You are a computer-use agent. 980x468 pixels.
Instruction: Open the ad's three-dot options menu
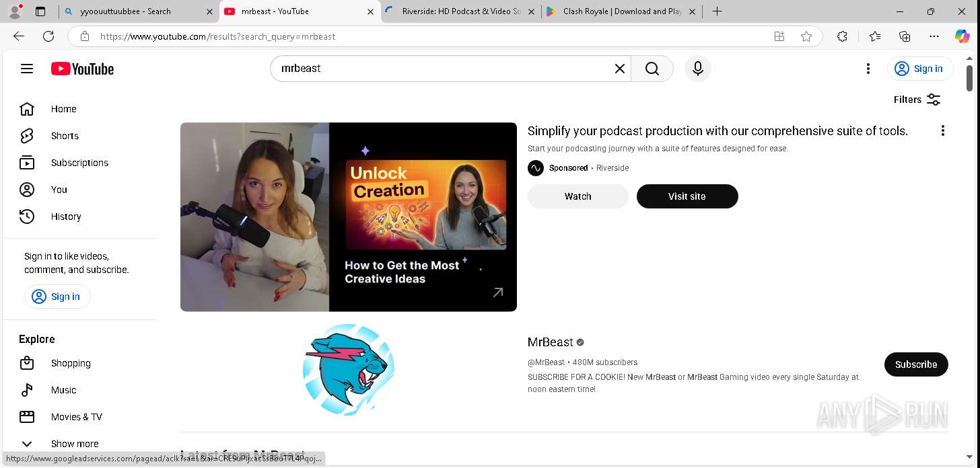click(943, 130)
